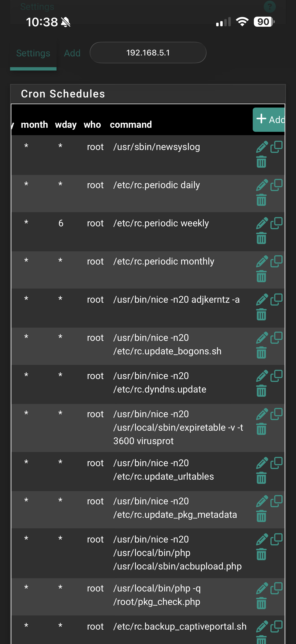The image size is (296, 644).
Task: Copy the pkg_check.php cron job
Action: coord(276,588)
